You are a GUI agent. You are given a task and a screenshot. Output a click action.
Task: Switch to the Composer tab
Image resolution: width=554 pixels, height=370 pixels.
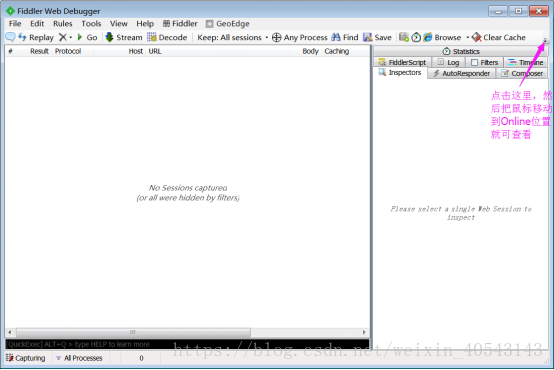tap(522, 73)
